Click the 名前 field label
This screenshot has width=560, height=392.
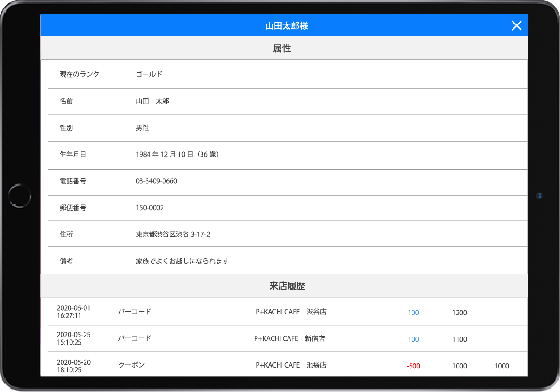pos(66,101)
